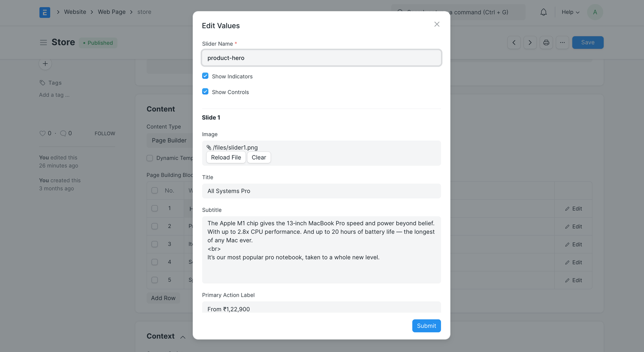Toggle the sidebar hamburger icon
The image size is (644, 352).
[x=43, y=42]
